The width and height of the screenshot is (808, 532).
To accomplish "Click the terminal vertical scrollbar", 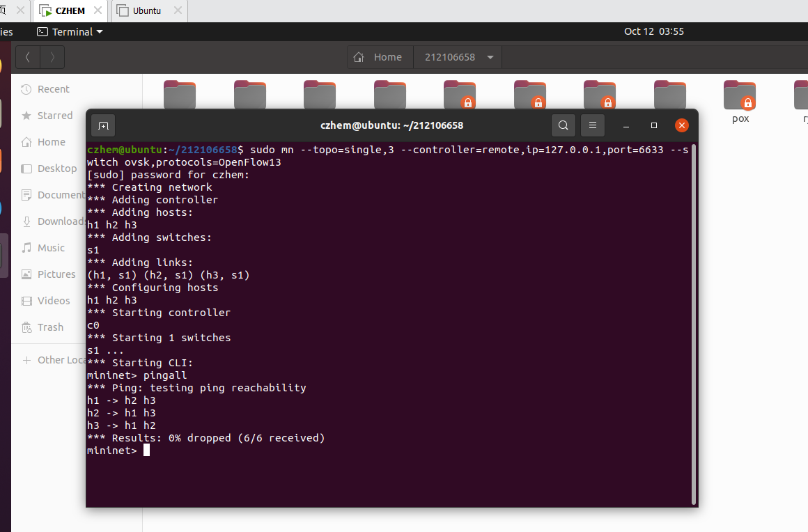I will click(x=694, y=324).
